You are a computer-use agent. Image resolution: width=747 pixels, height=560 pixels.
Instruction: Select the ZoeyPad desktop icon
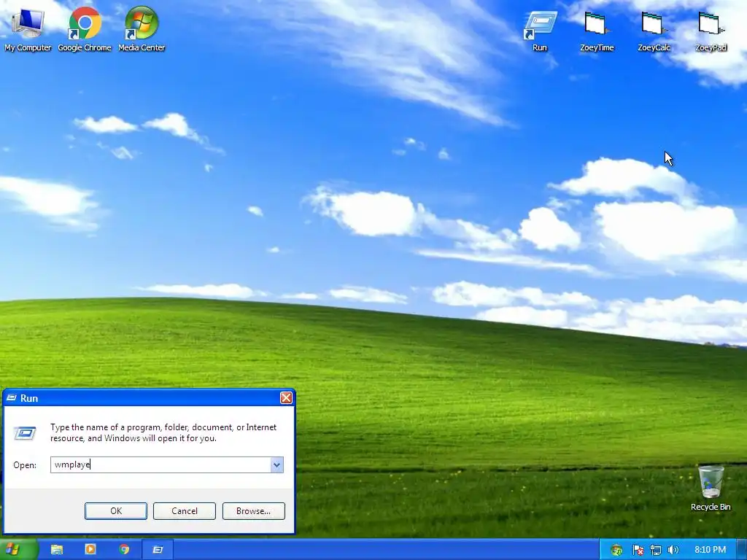[x=711, y=31]
